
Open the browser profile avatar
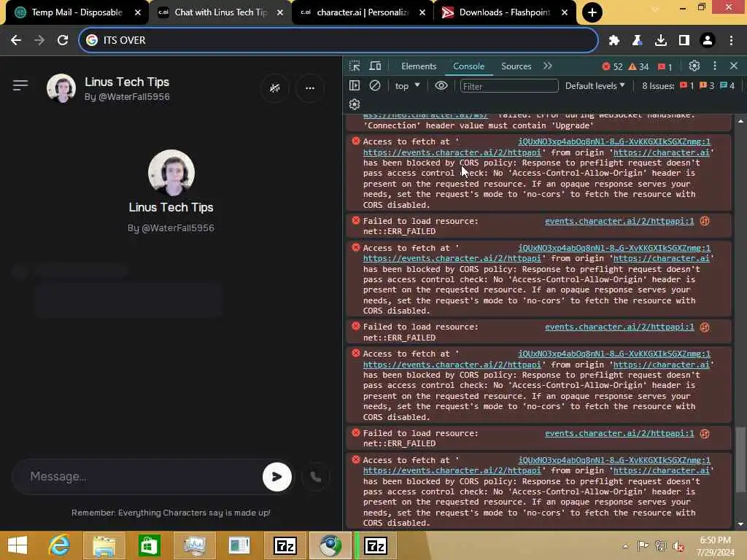coord(708,41)
